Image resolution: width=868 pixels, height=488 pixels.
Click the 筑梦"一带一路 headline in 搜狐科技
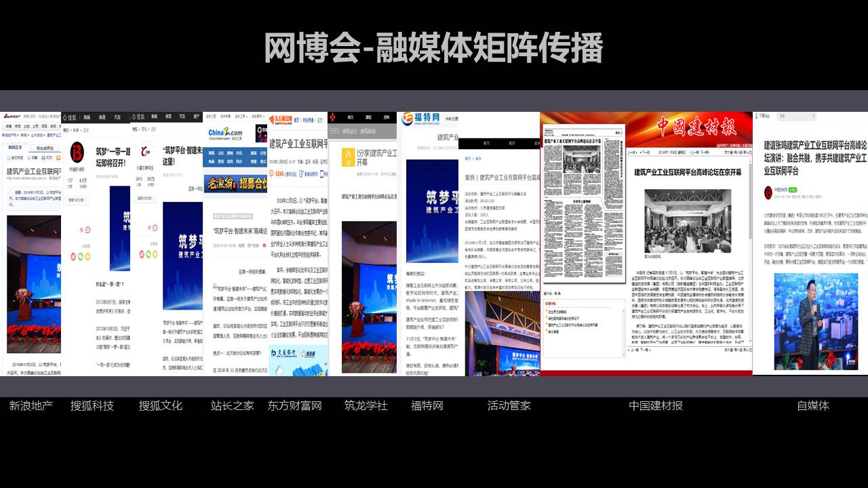point(112,157)
